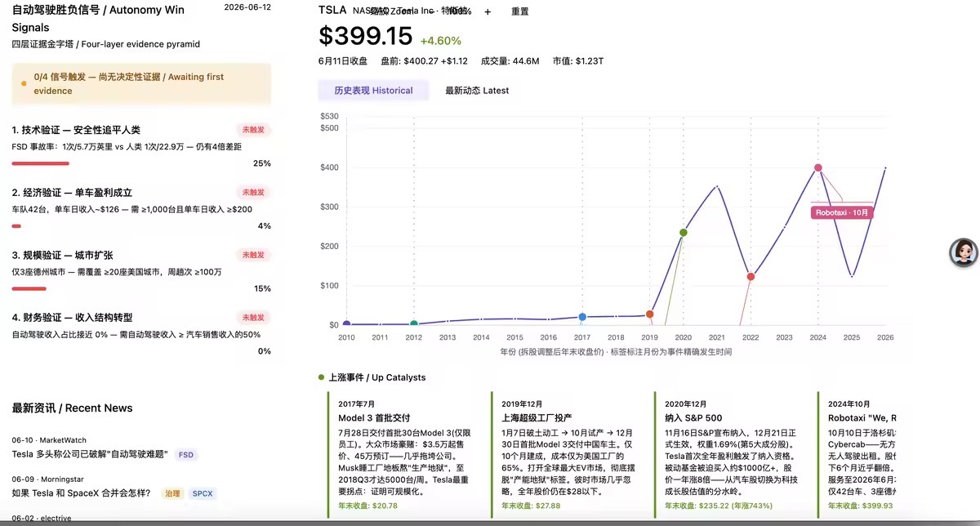Click heading 2. 经济验证 — 单车盈利成立

click(x=72, y=192)
